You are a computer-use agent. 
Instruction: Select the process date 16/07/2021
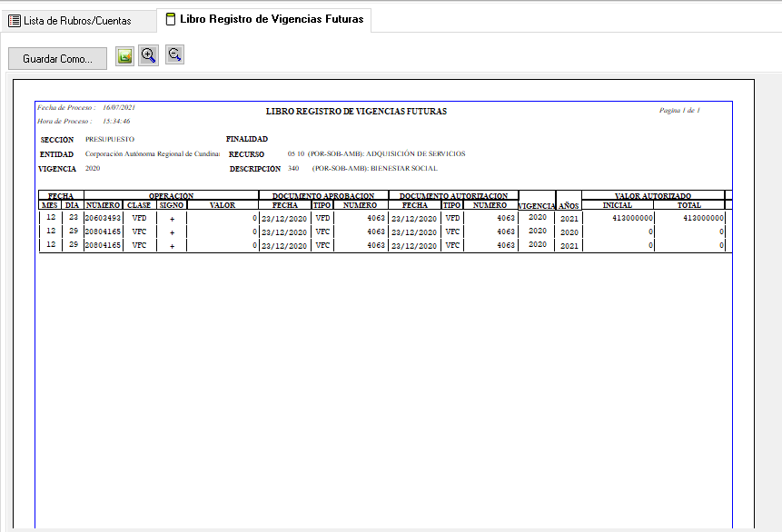click(118, 107)
